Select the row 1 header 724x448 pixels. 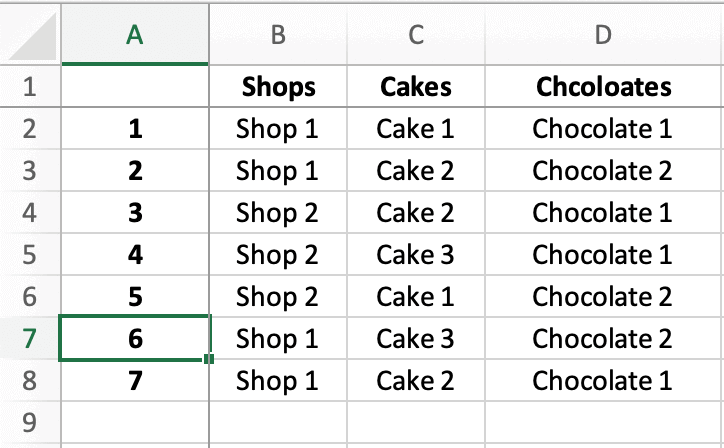point(29,87)
